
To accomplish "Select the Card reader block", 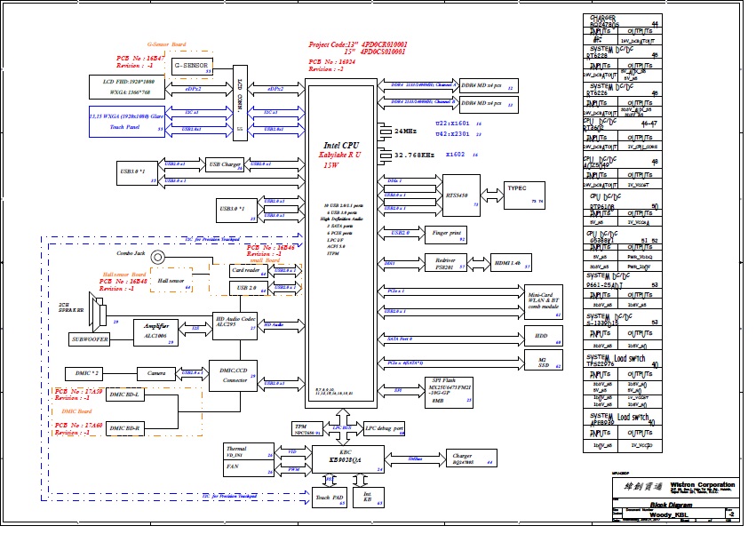I will [x=249, y=271].
